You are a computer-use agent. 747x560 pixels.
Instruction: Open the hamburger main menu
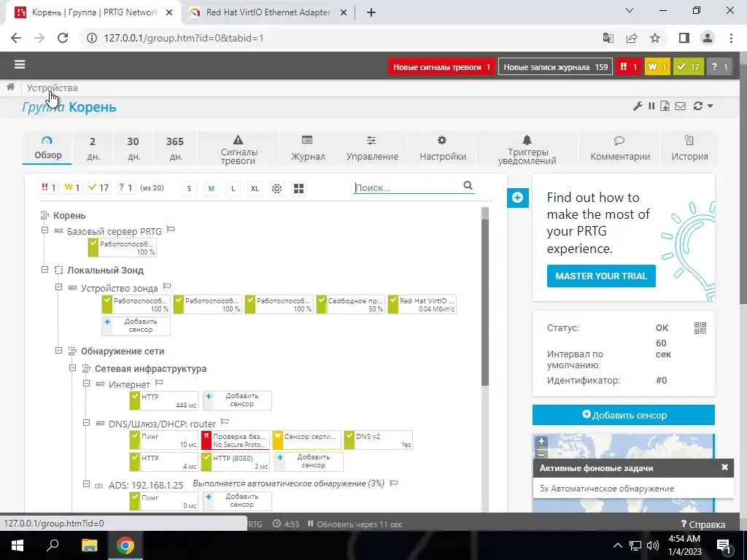(x=20, y=64)
